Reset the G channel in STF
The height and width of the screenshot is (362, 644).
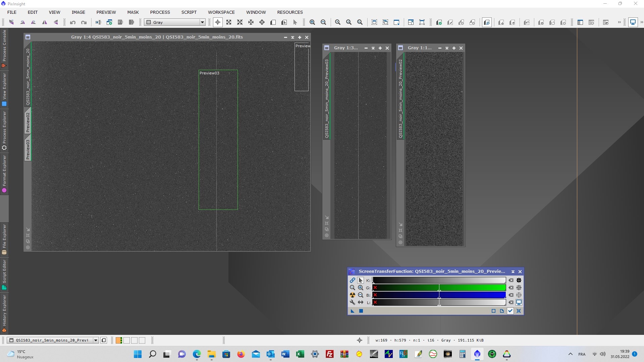pos(511,288)
